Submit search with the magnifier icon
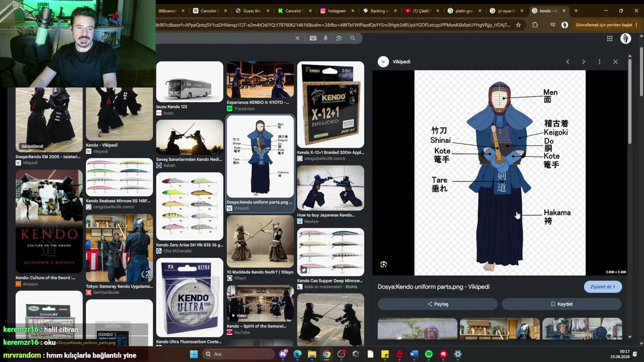The image size is (644, 362). [x=353, y=38]
